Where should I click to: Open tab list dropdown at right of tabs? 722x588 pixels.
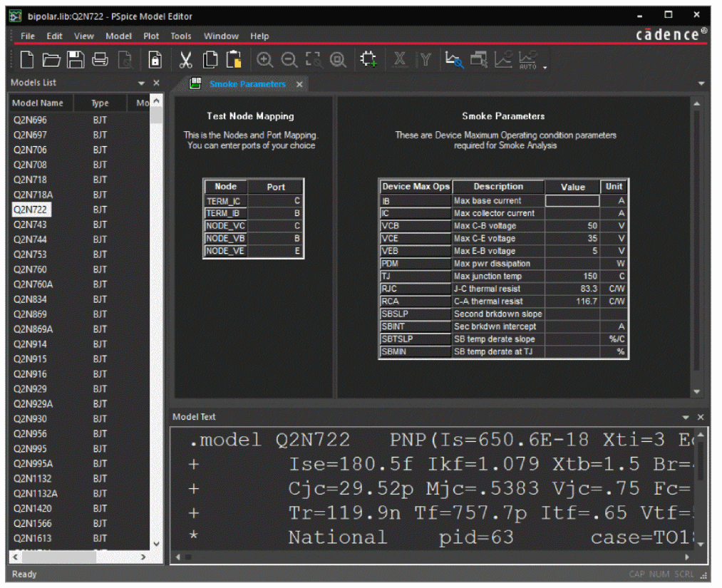[x=701, y=84]
